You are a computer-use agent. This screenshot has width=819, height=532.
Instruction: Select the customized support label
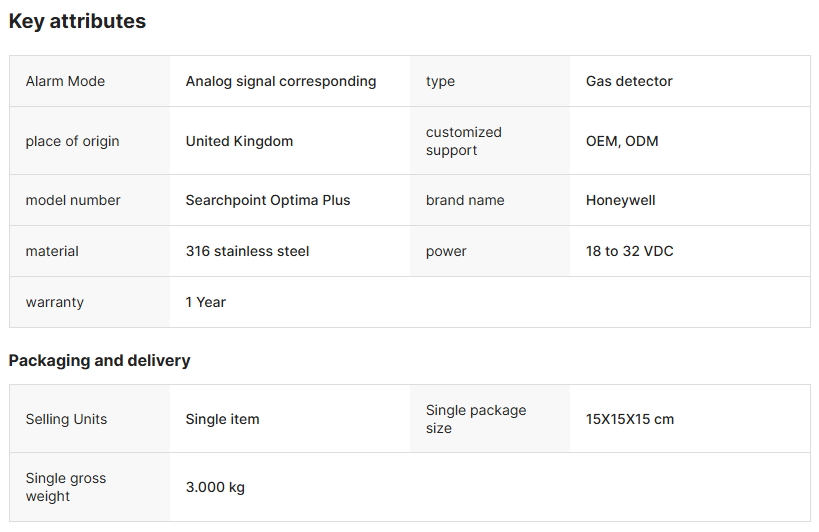click(464, 141)
